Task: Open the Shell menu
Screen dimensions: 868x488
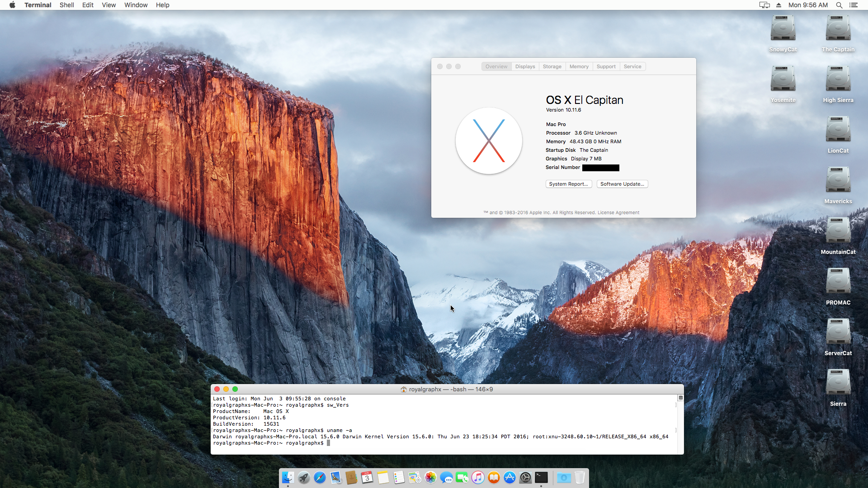Action: point(67,5)
